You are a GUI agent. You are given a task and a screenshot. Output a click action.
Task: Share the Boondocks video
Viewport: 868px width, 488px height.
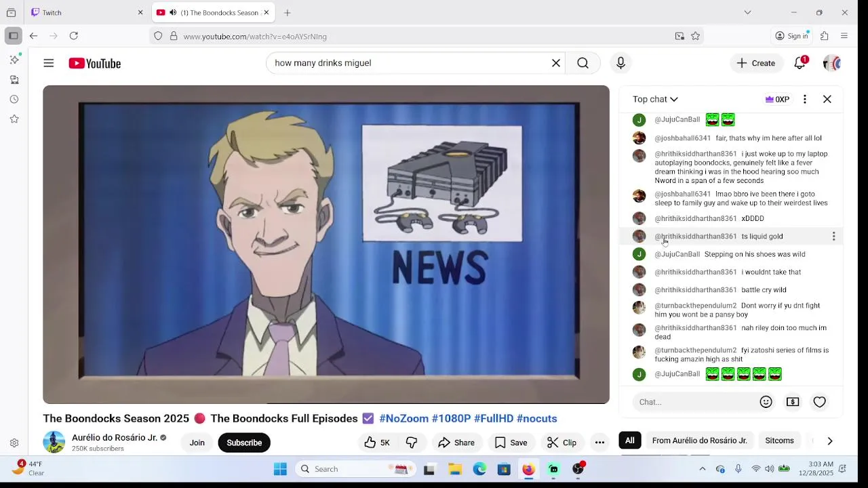pos(456,443)
